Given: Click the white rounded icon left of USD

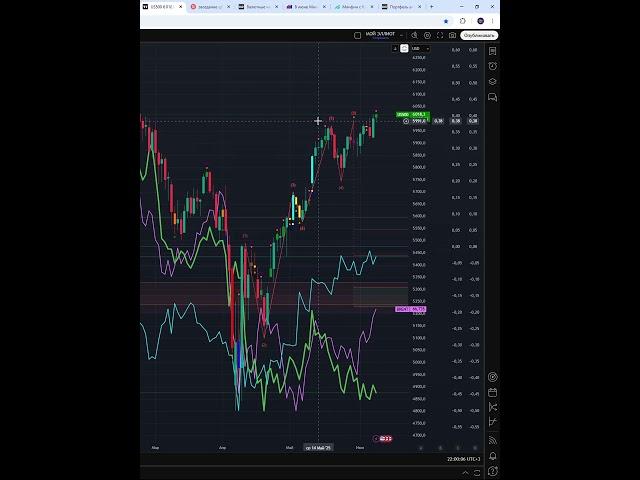Looking at the screenshot, I should coord(404,49).
